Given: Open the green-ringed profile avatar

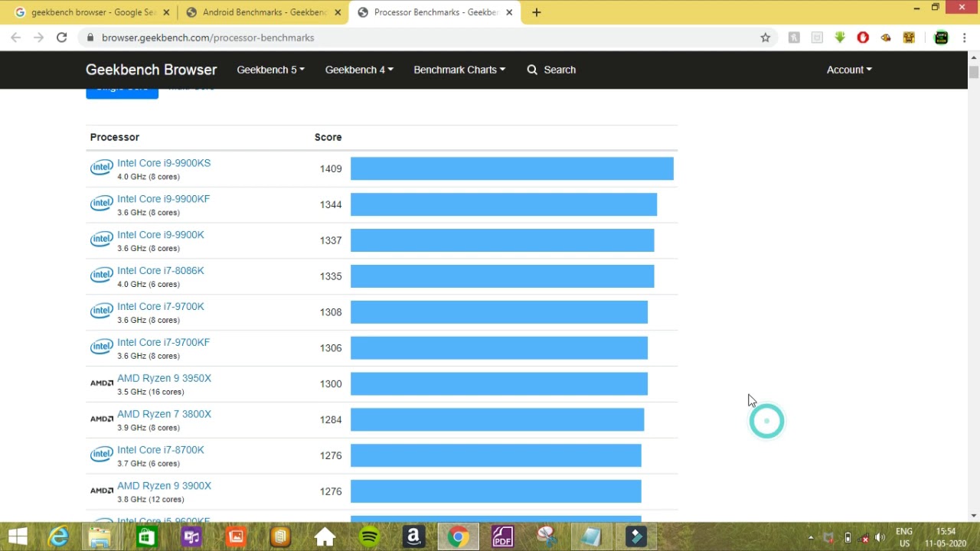Looking at the screenshot, I should pos(941,37).
